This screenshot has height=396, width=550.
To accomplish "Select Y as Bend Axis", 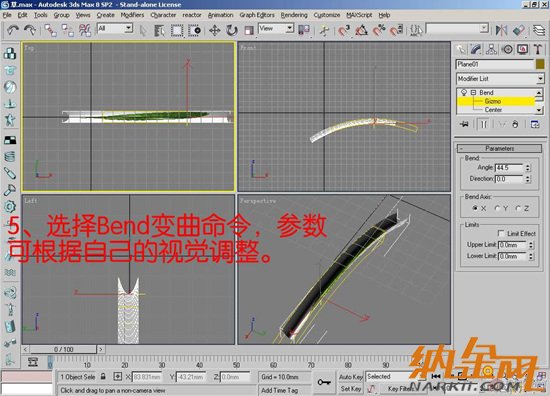I will [497, 208].
